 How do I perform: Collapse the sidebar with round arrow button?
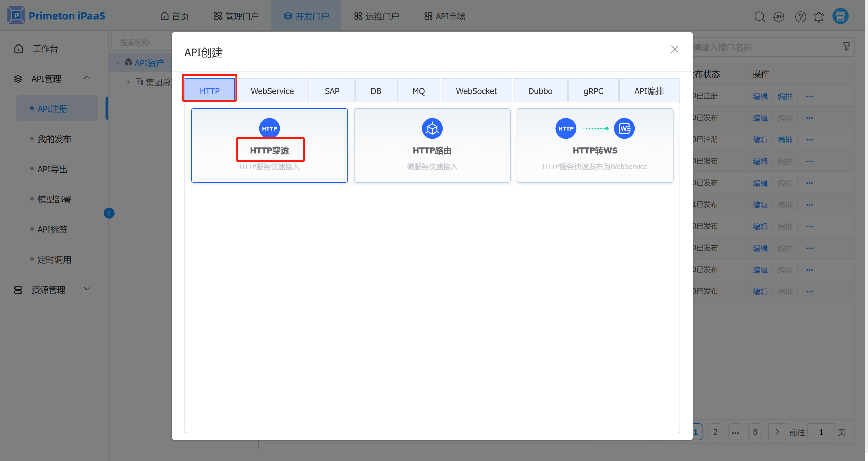coord(109,213)
